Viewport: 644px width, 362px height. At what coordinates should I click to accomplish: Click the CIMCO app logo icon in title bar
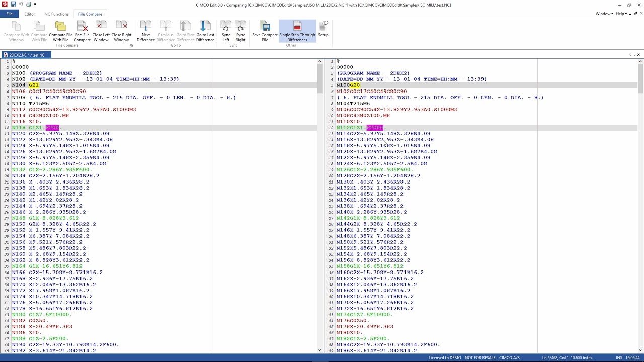(x=5, y=5)
